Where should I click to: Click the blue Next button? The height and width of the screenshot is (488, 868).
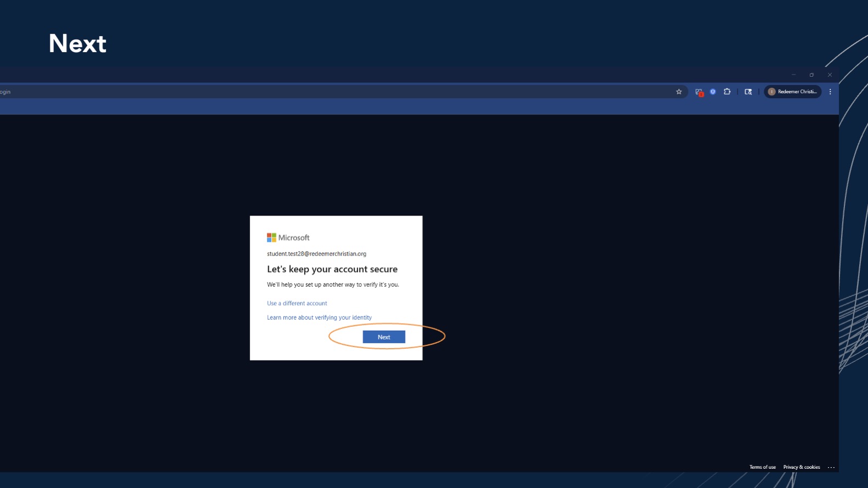click(384, 337)
